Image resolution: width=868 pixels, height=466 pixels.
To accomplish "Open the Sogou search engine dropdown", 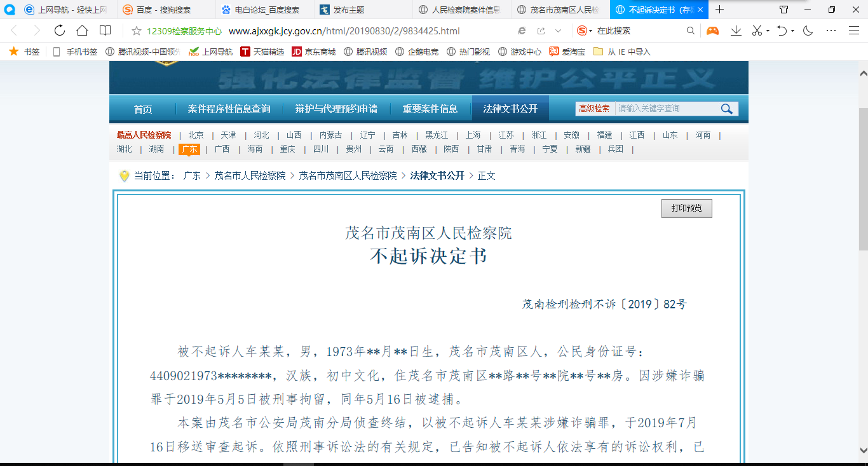I will pyautogui.click(x=590, y=31).
